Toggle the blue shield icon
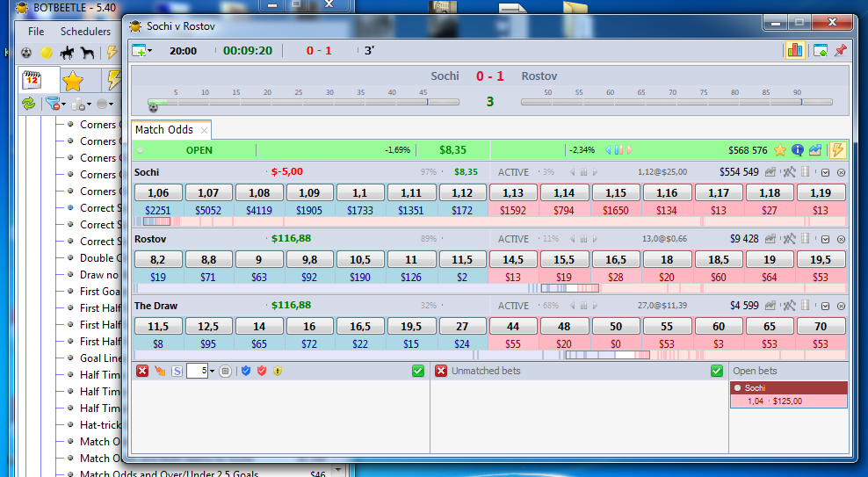Screen dimensions: 868x477 point(246,371)
